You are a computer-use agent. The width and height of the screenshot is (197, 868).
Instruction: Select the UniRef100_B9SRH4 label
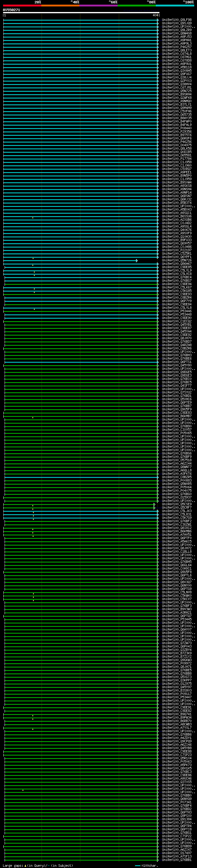pyautogui.click(x=177, y=94)
